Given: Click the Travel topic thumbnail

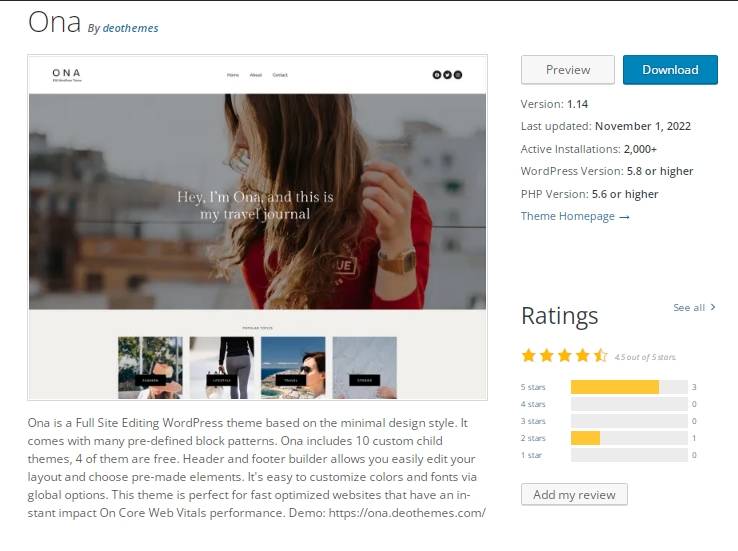Looking at the screenshot, I should pos(293,367).
